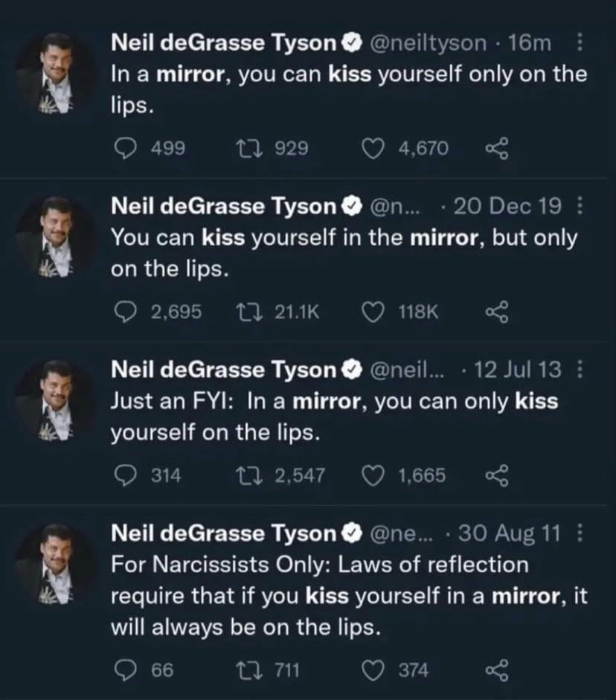Reply to the 12 Jul 13 tweet
Image resolution: width=616 pixels, height=700 pixels.
tap(125, 476)
